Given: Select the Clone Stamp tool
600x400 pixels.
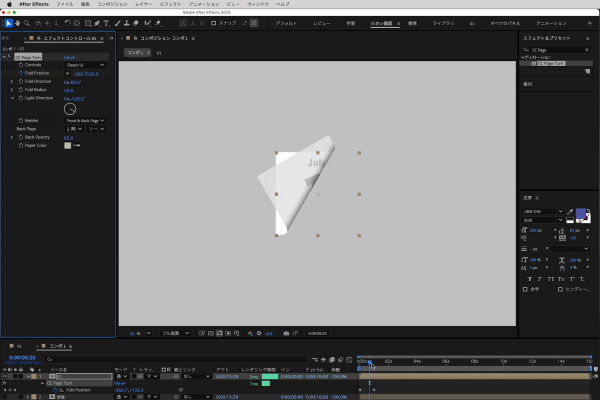Looking at the screenshot, I should coord(126,23).
